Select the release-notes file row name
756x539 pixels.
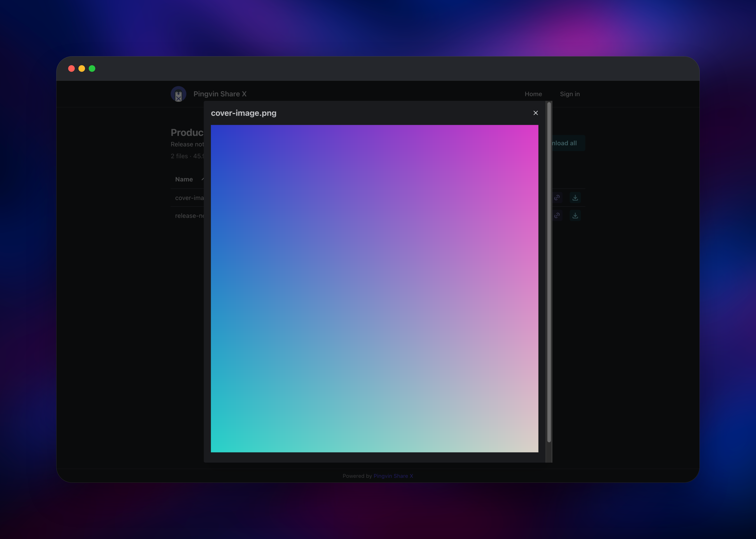(x=190, y=216)
